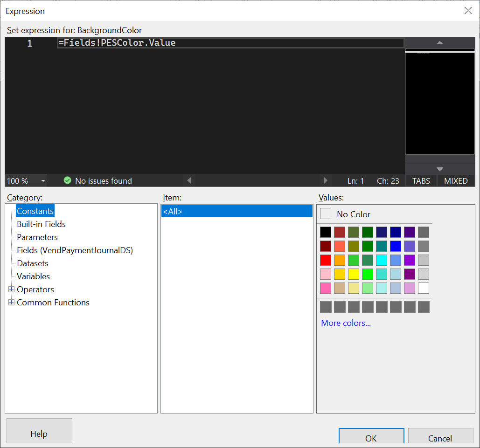This screenshot has height=448, width=480.
Task: Pick the black color swatch
Action: click(x=326, y=232)
